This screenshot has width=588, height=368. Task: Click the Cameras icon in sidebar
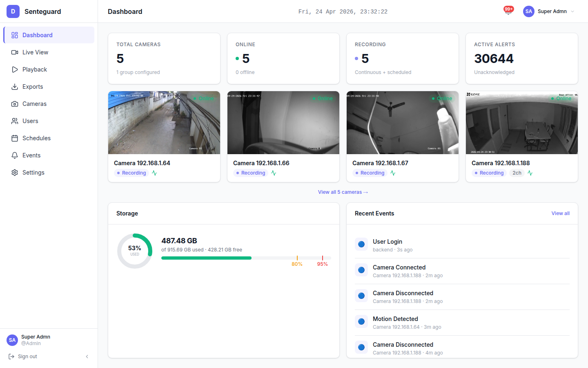15,104
